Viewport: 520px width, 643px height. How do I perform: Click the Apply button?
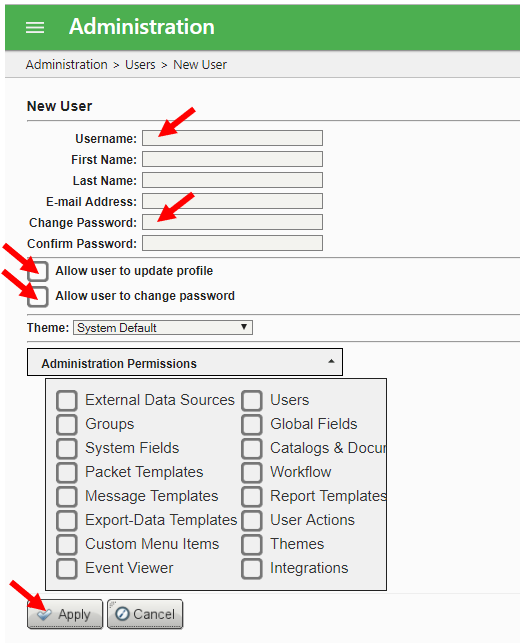coord(65,614)
